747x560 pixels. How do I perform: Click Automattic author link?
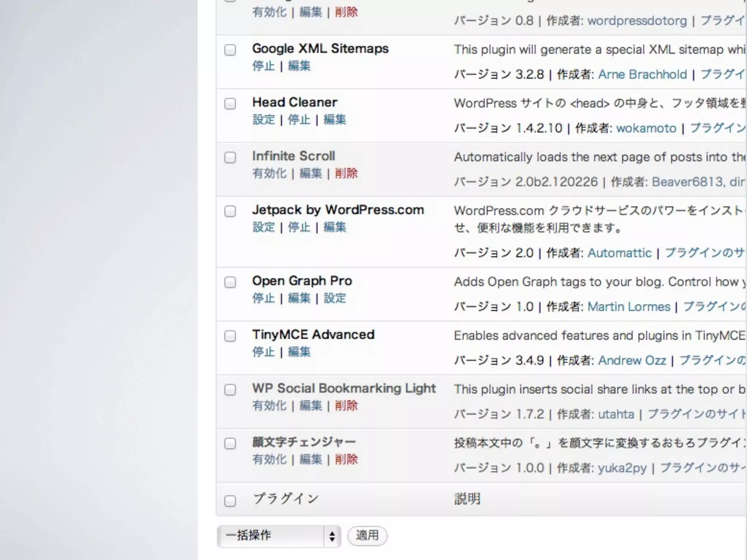point(619,253)
